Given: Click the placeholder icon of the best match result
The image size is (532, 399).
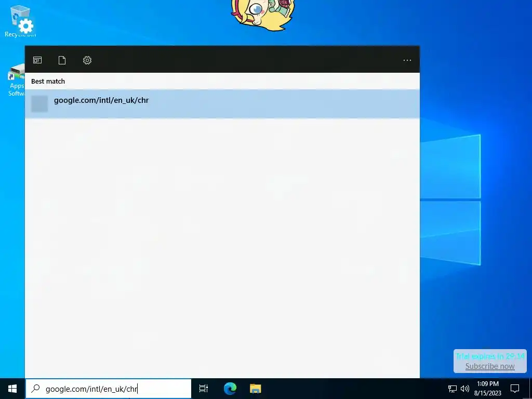Looking at the screenshot, I should click(x=39, y=103).
